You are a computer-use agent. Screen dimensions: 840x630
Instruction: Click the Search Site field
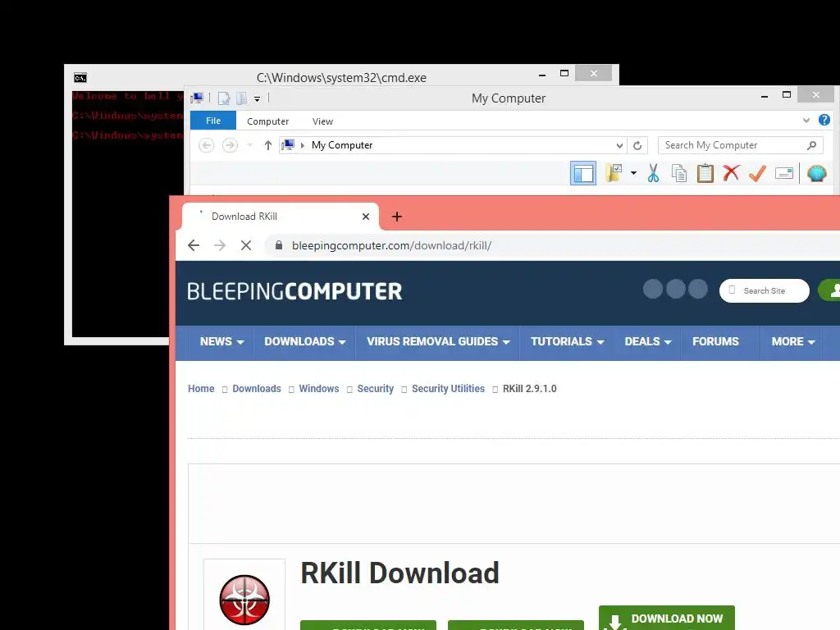point(764,290)
